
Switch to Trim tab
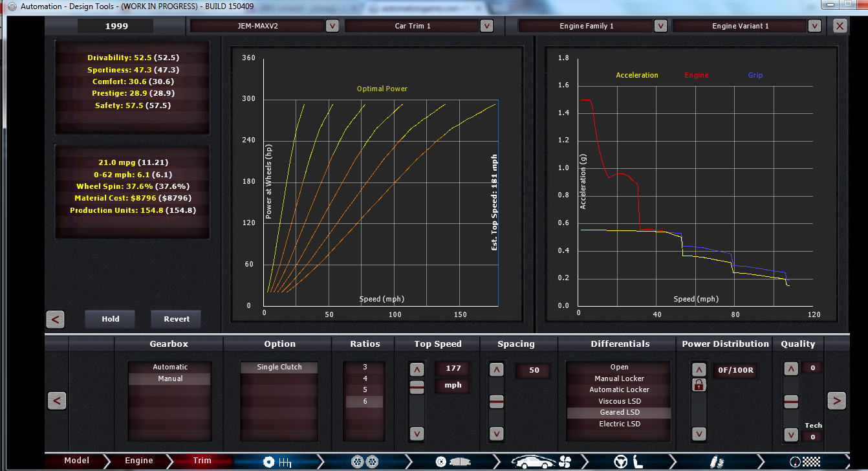click(x=202, y=461)
